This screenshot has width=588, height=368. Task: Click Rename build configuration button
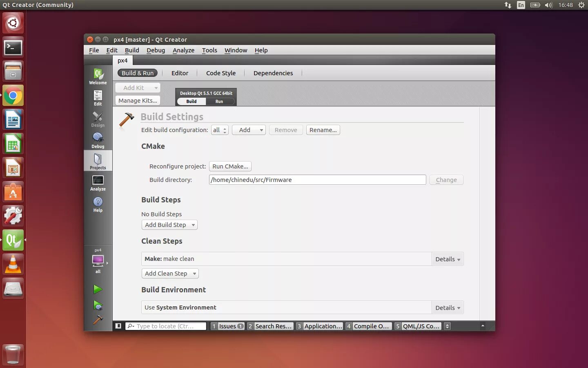pos(323,130)
